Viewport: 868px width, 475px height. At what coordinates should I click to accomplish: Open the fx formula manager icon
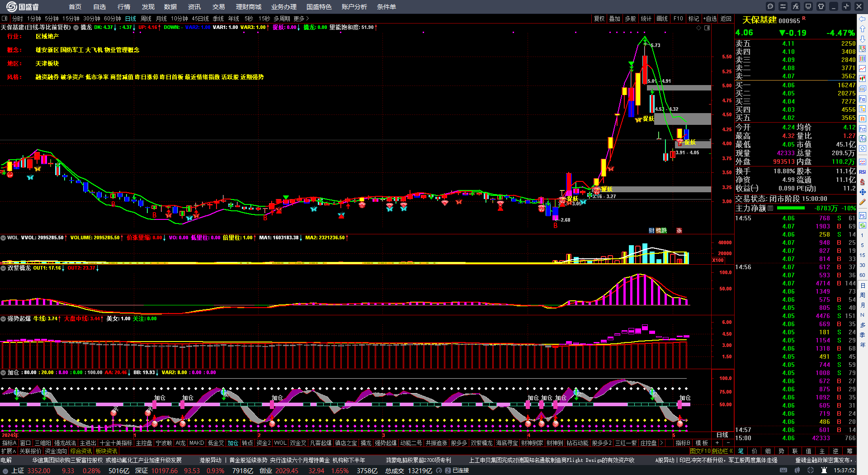point(796,6)
